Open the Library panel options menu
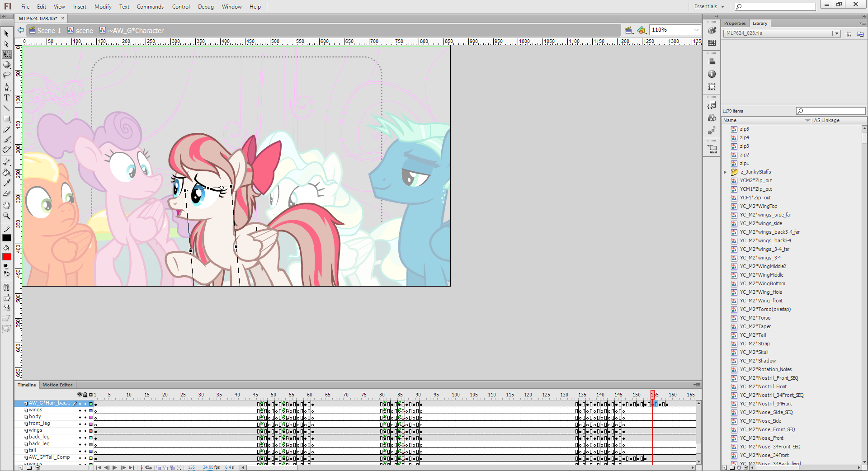This screenshot has height=471, width=868. 862,23
